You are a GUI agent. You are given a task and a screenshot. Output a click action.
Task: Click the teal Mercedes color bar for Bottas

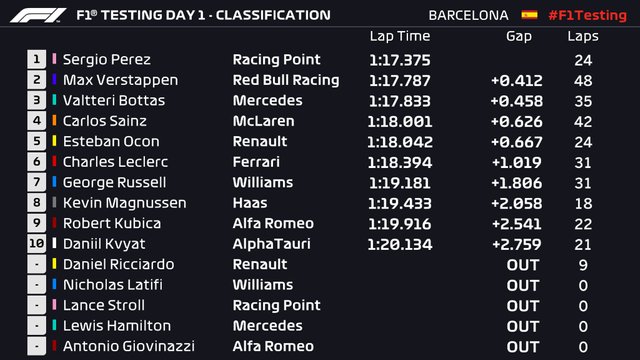coord(54,100)
